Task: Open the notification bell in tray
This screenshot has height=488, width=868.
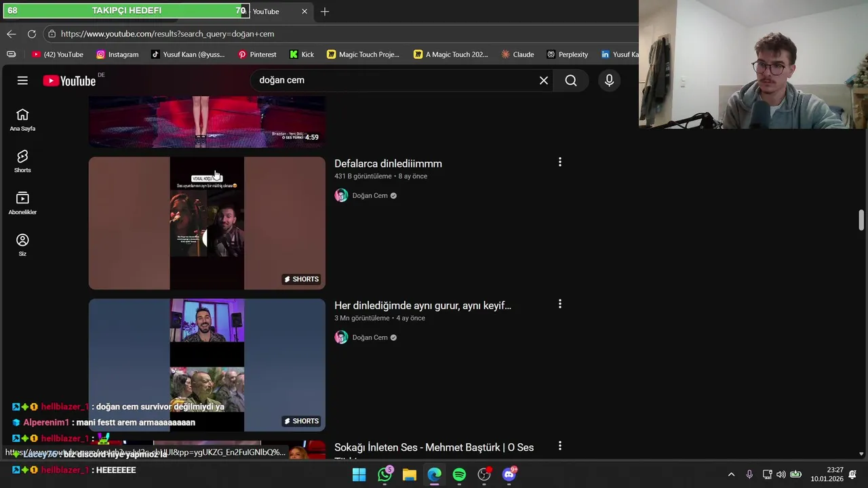Action: coord(852,474)
